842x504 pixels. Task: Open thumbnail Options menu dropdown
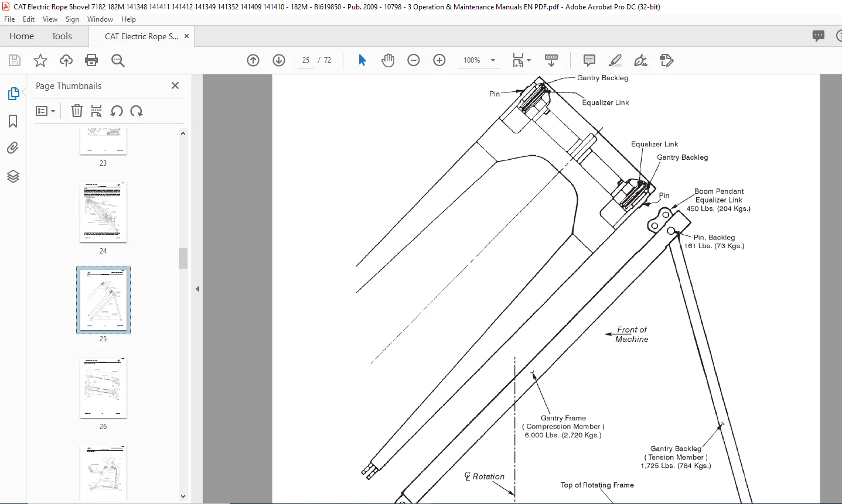[45, 111]
